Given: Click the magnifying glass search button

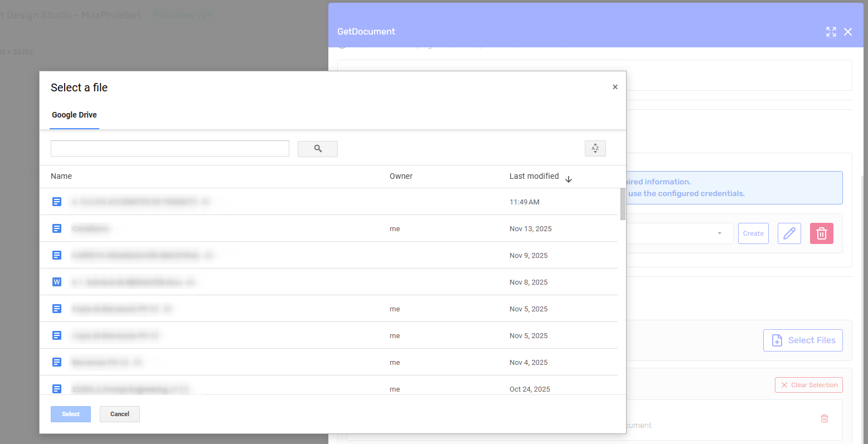Looking at the screenshot, I should pos(317,149).
